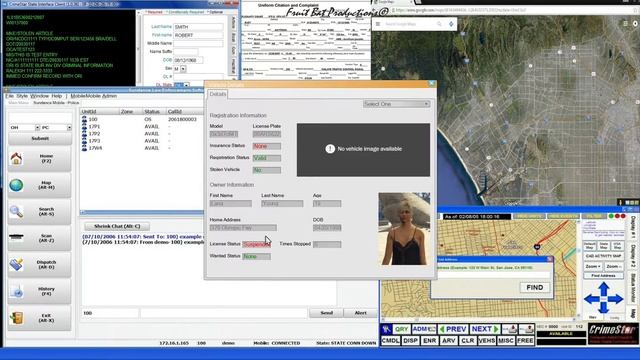Click the ARV status button
This screenshot has width=640, height=360.
click(x=449, y=340)
